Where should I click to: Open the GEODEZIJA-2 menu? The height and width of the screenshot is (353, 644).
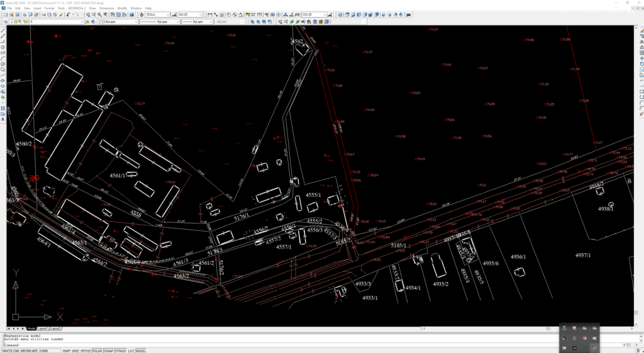click(x=77, y=8)
